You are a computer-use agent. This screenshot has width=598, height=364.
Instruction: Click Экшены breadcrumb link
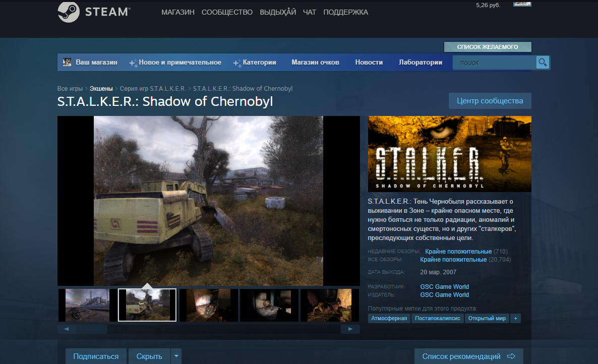(101, 88)
